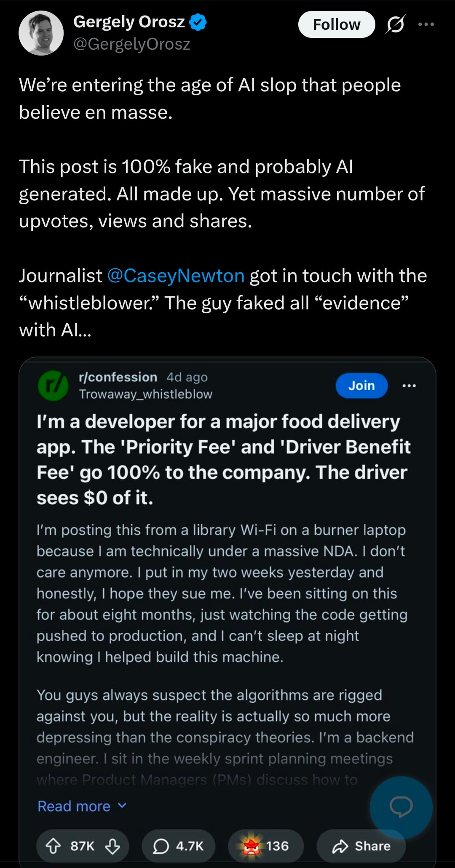Open the 4.7K comments

179,846
